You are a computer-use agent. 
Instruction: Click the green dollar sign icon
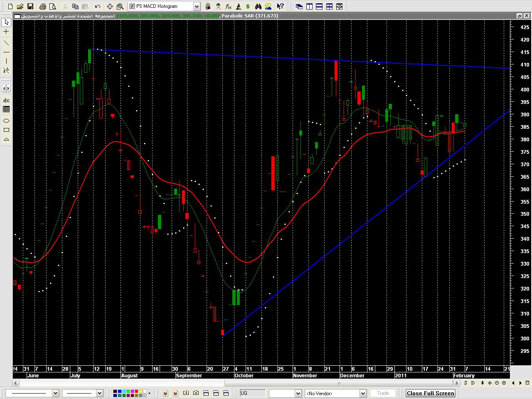248,6
